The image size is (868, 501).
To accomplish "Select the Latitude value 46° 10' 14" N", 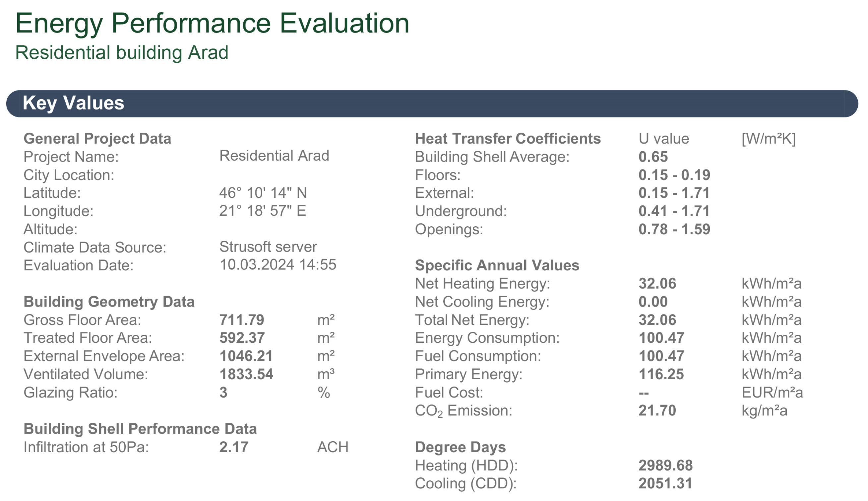I will point(263,193).
